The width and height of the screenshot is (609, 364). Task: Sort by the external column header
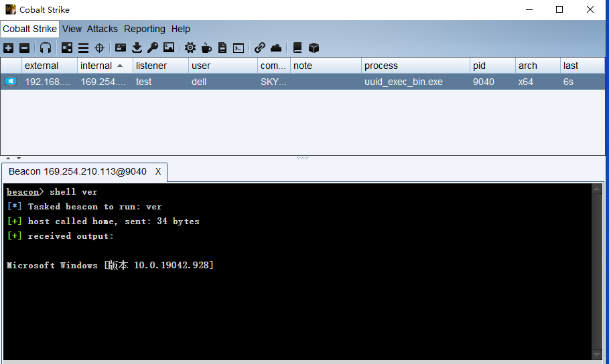click(50, 66)
